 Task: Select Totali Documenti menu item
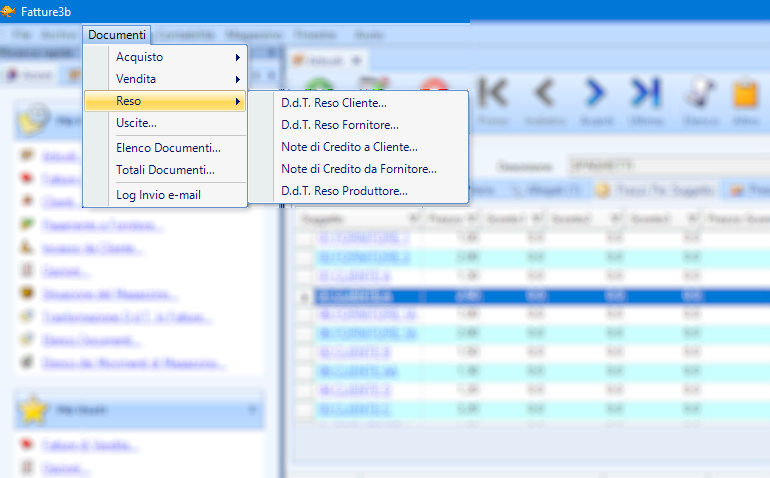[x=165, y=170]
